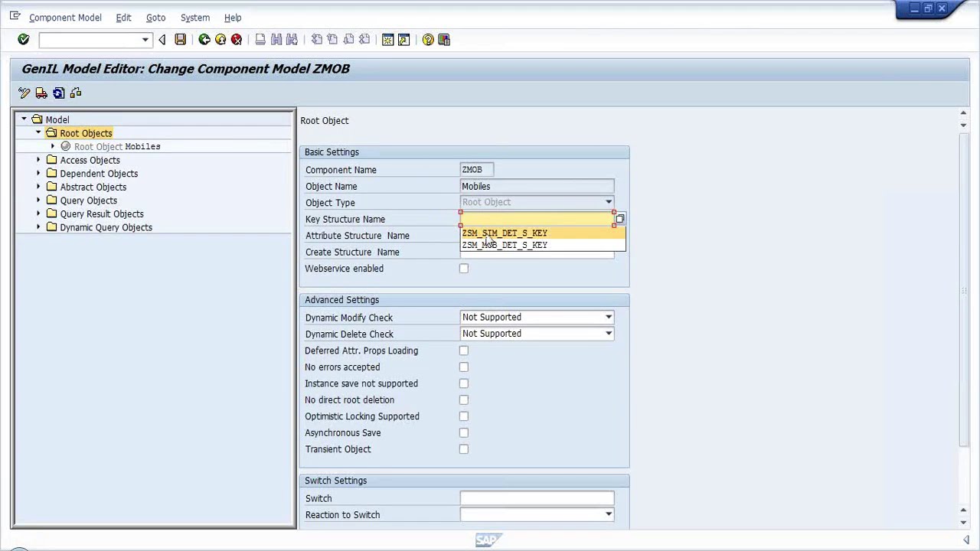Select ZSM_MOB_DET_S_KEY from the suggestion list
980x551 pixels.
(543, 245)
